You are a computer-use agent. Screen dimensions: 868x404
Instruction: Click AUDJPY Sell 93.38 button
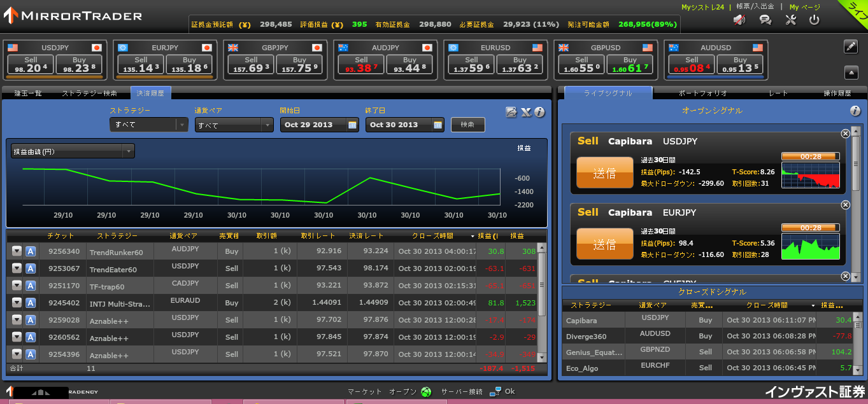pos(361,65)
